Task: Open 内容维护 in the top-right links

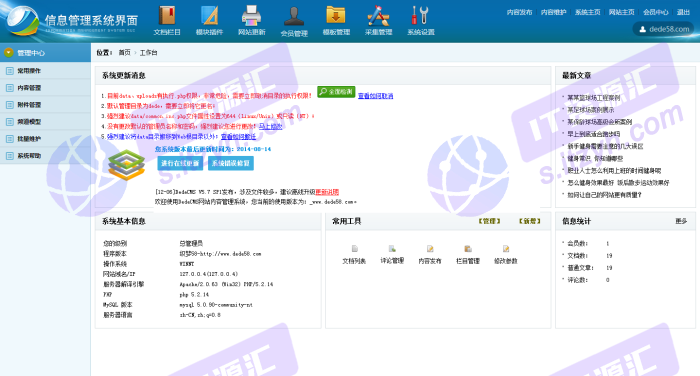Action: [x=554, y=12]
